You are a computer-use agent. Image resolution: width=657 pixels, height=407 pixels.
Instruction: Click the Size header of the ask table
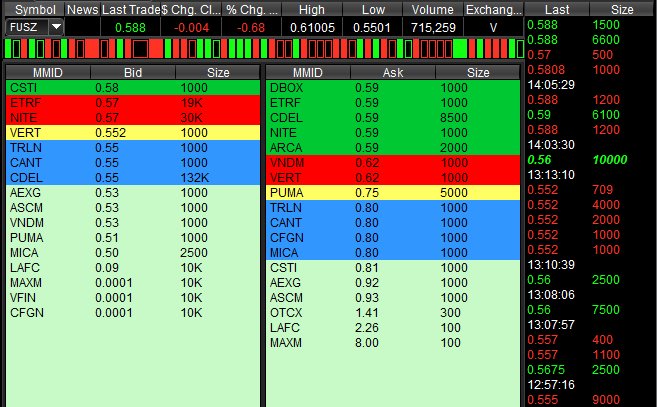click(478, 73)
